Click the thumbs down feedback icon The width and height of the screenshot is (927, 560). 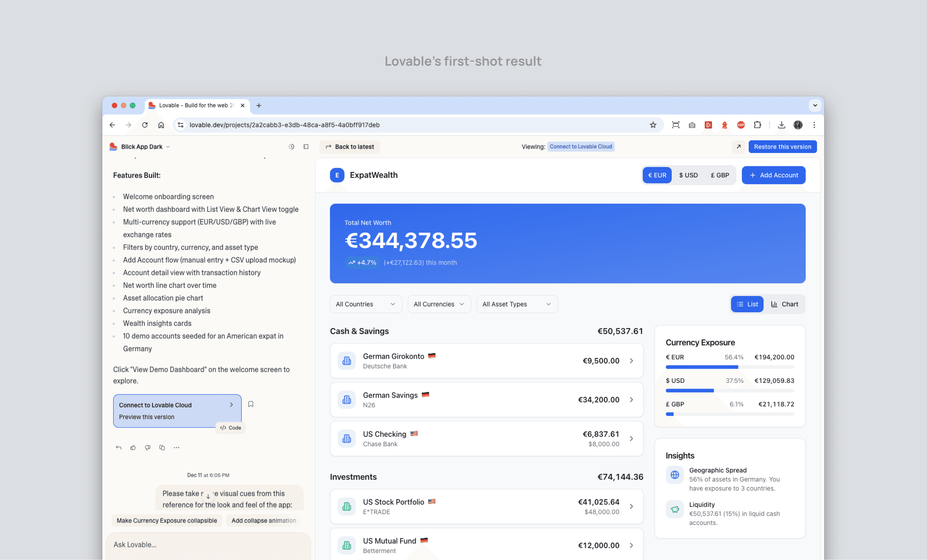point(148,447)
